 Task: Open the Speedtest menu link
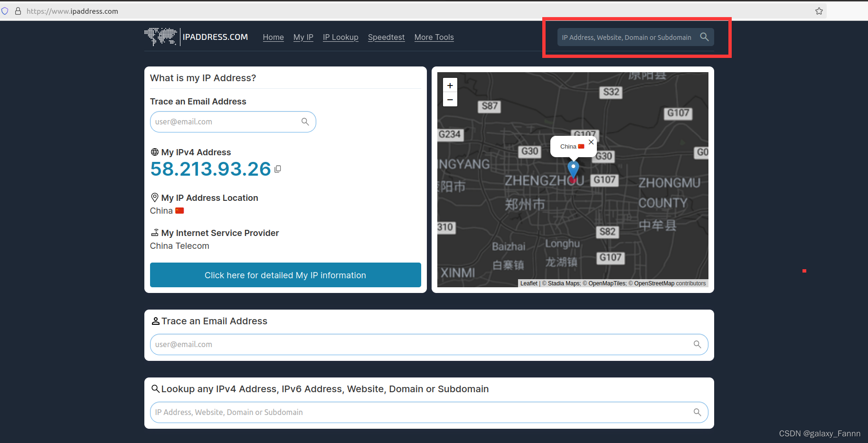point(386,37)
